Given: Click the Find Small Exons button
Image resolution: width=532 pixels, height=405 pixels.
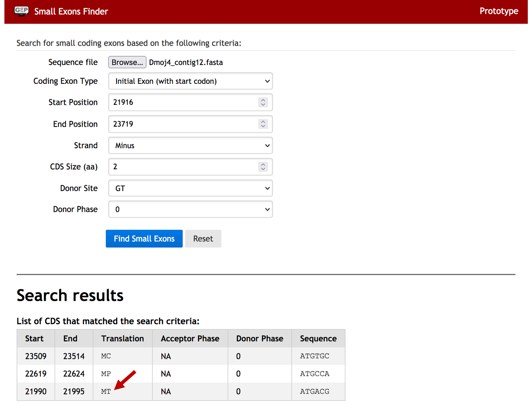Looking at the screenshot, I should 144,239.
